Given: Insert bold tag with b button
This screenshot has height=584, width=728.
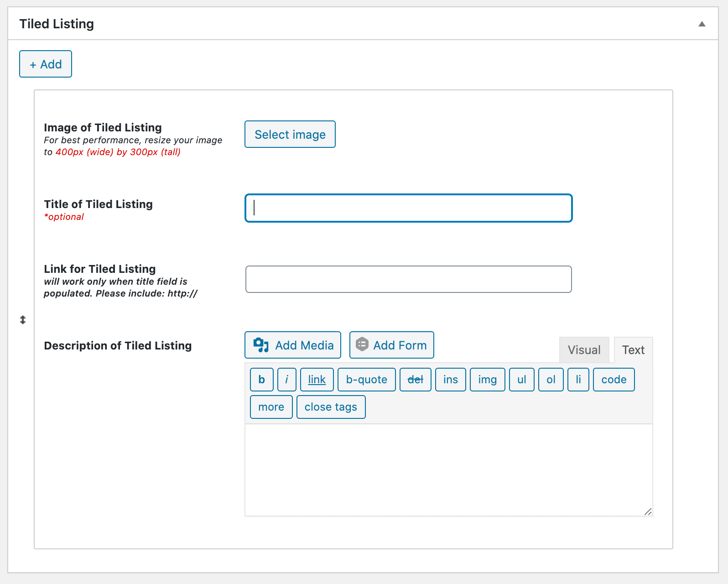Looking at the screenshot, I should click(x=262, y=380).
